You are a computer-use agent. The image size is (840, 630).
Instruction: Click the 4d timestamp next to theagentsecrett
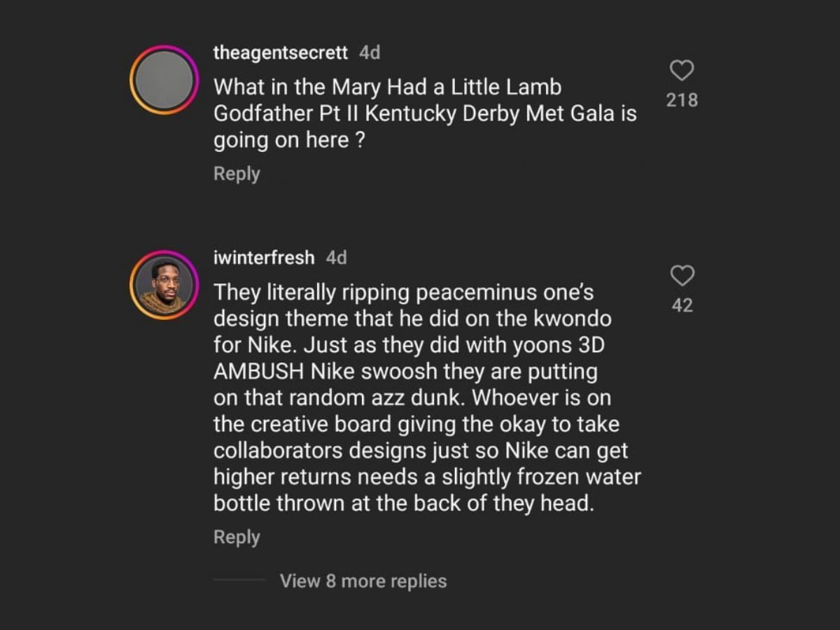pyautogui.click(x=370, y=52)
